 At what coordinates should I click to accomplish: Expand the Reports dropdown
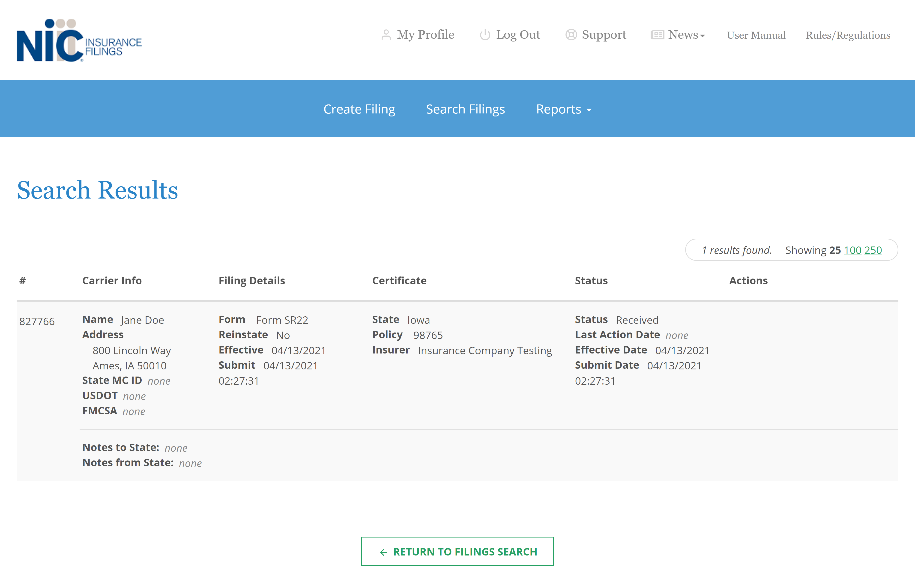click(x=563, y=109)
